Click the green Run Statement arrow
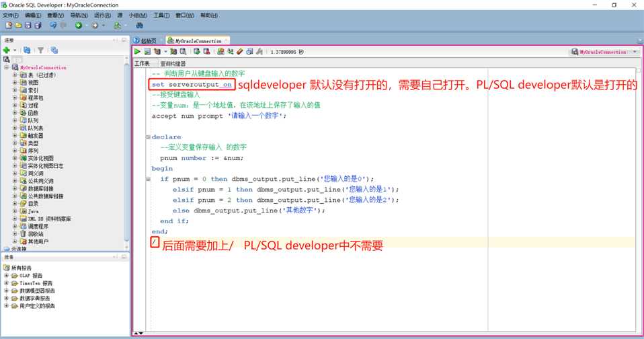Image resolution: width=644 pixels, height=339 pixels. click(x=137, y=52)
